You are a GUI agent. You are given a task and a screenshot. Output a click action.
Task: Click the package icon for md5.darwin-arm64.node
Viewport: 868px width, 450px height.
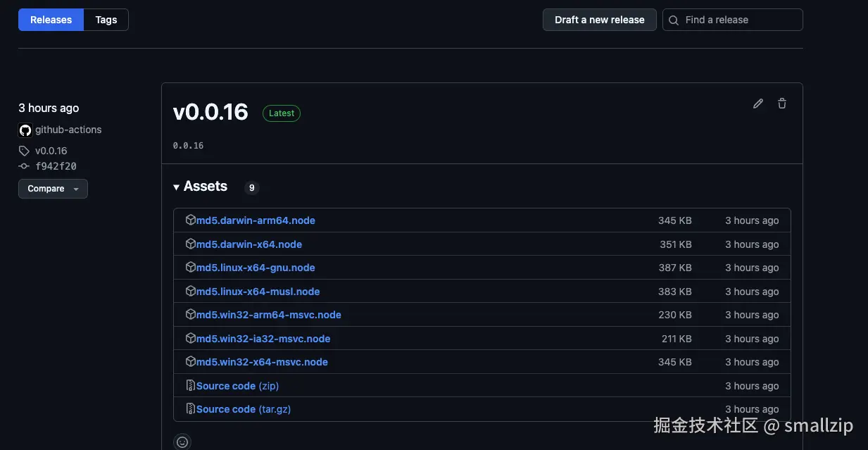(190, 220)
